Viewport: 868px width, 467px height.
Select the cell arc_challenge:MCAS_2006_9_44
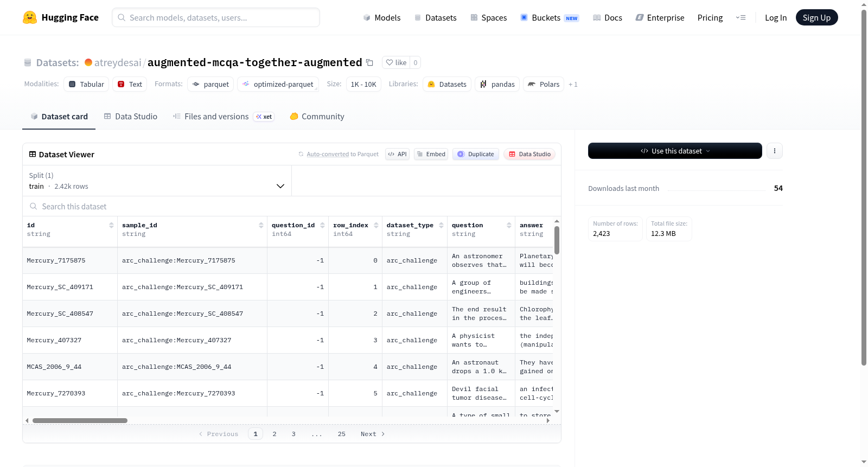pos(192,367)
